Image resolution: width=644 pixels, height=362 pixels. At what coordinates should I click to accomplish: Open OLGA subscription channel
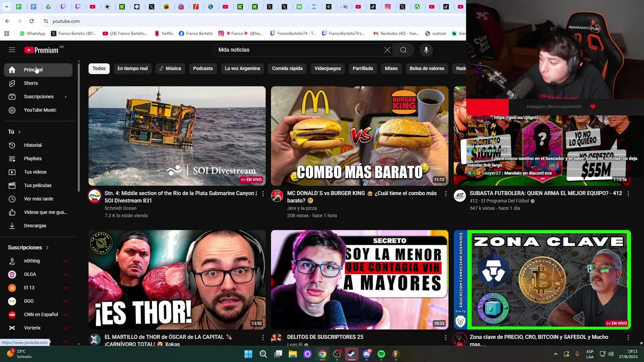(x=38, y=275)
